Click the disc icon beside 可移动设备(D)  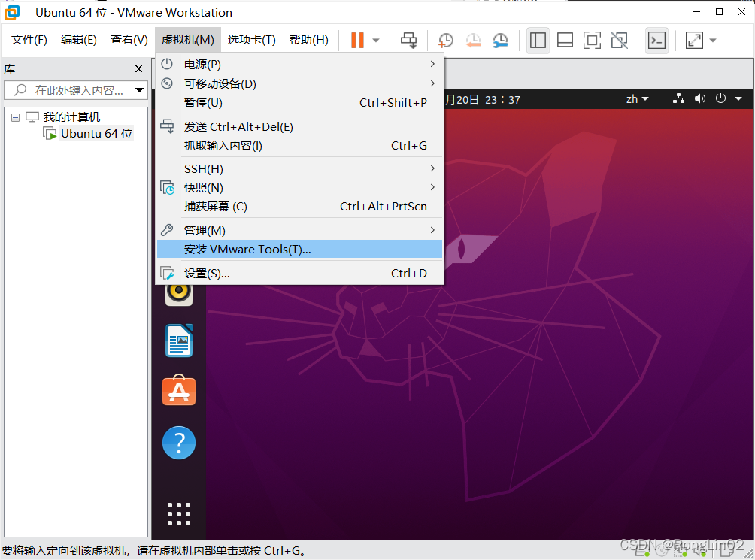pos(167,83)
